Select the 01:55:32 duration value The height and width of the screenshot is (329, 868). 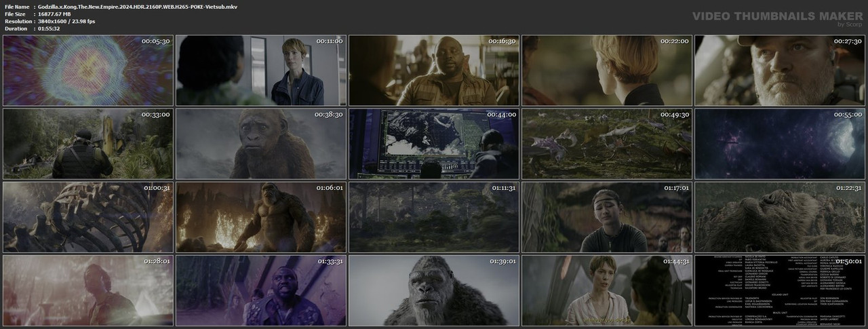coord(50,29)
